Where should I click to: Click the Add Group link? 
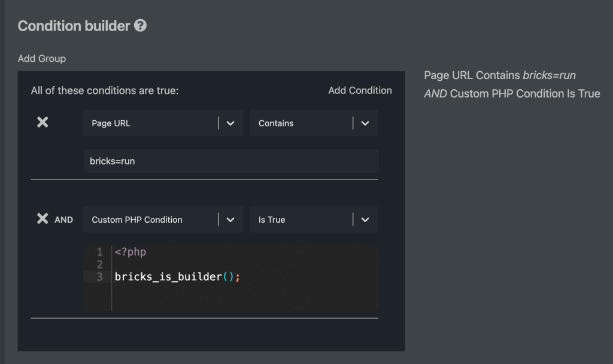click(42, 59)
